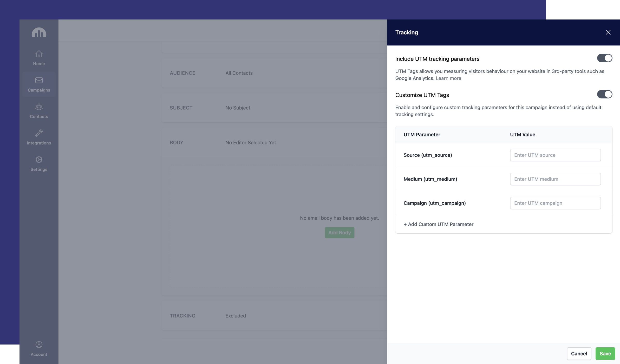Open the Learn more link
The height and width of the screenshot is (364, 620).
click(x=448, y=78)
